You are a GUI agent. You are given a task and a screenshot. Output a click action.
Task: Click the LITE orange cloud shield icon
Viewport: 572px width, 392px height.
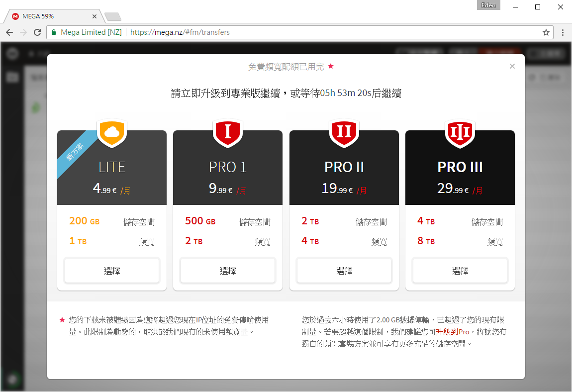112,133
